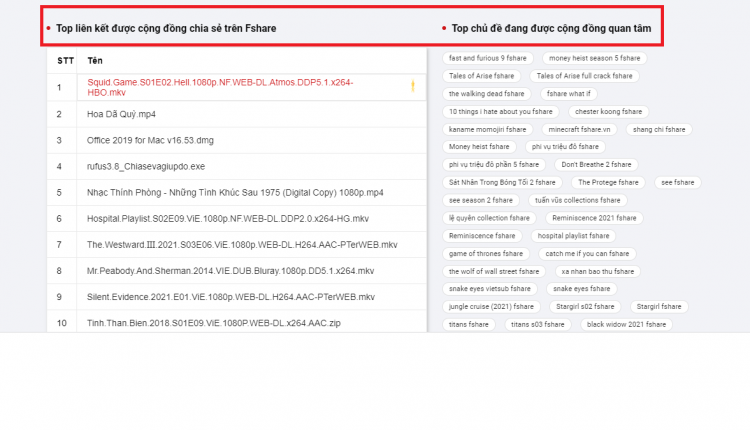Open tag hospital playlist fshare
The height and width of the screenshot is (430, 750).
pyautogui.click(x=573, y=236)
